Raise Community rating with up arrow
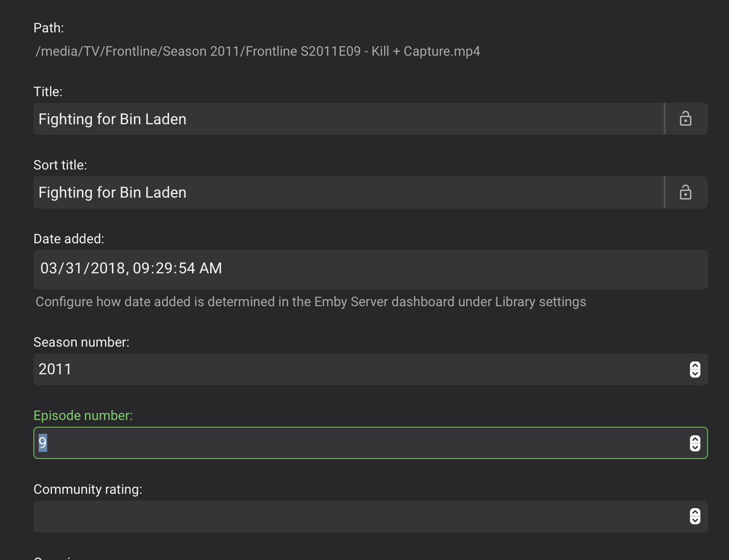The width and height of the screenshot is (729, 560). click(695, 512)
